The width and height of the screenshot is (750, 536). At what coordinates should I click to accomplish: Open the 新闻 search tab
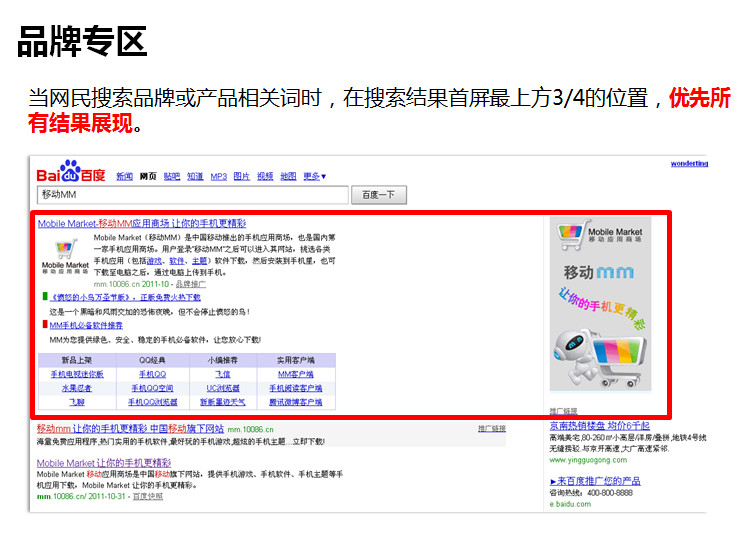pyautogui.click(x=124, y=176)
